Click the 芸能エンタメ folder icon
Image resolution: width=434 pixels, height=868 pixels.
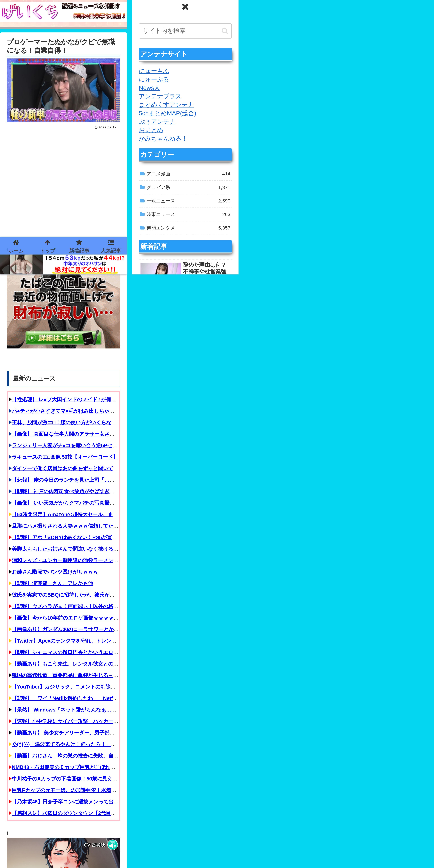pyautogui.click(x=142, y=228)
